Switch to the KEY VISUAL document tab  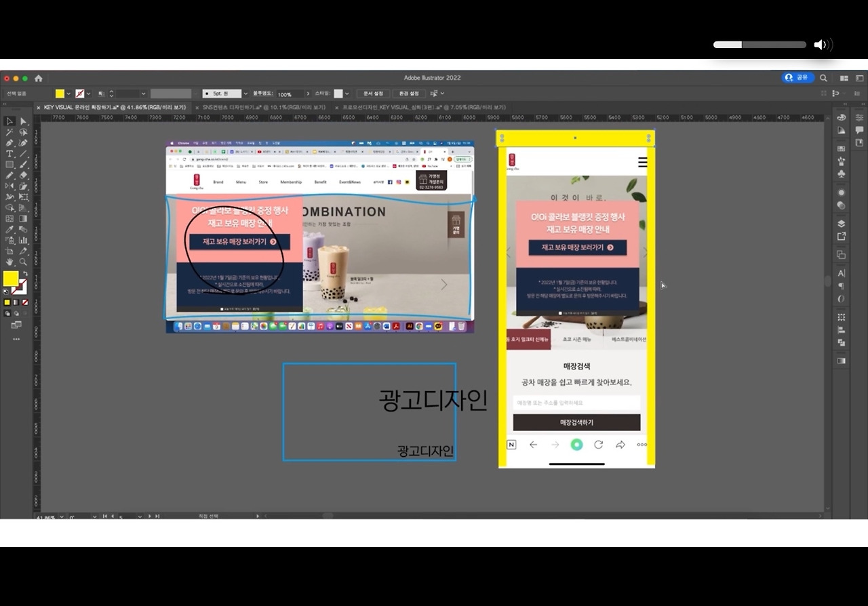click(x=115, y=107)
